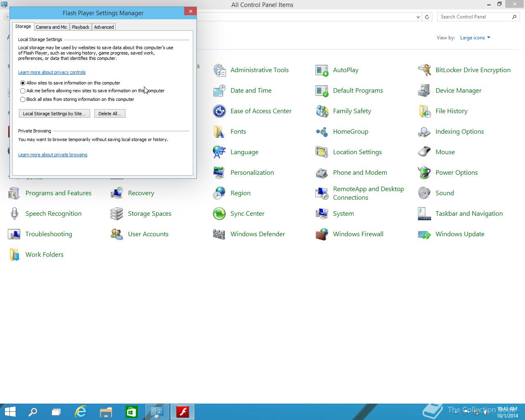Open the Sync Center icon
525x420 pixels.
pos(219,214)
